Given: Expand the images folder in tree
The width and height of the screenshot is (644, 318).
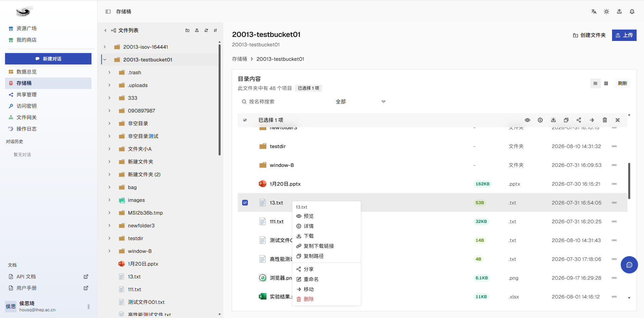Looking at the screenshot, I should click(x=109, y=200).
